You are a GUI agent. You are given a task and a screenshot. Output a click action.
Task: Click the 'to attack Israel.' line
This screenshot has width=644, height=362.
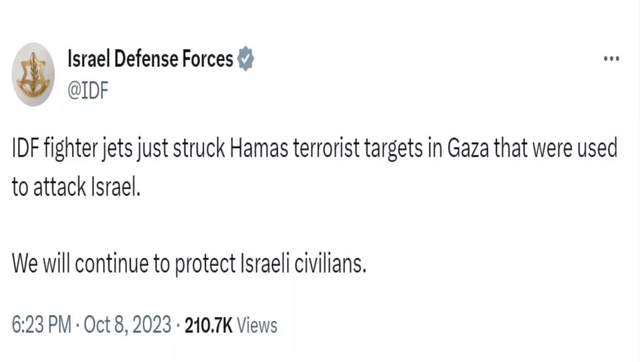(x=75, y=187)
